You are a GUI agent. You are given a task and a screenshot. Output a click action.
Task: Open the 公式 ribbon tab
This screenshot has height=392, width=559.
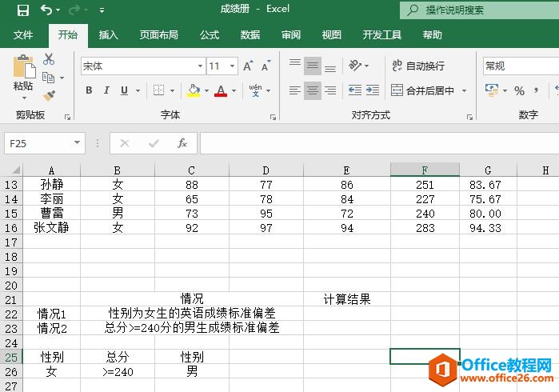[210, 35]
